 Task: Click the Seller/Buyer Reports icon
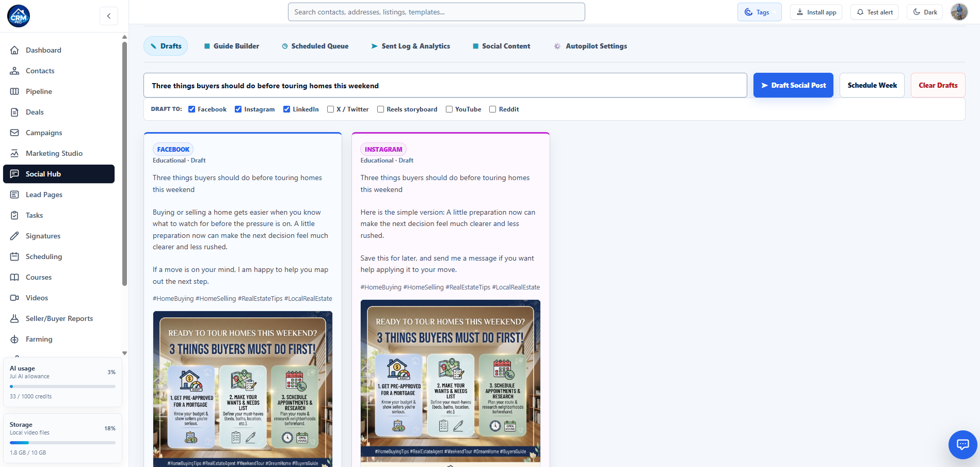(14, 318)
